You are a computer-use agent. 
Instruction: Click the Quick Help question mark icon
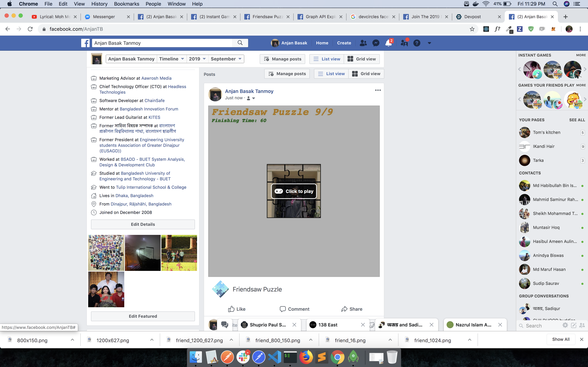point(417,43)
